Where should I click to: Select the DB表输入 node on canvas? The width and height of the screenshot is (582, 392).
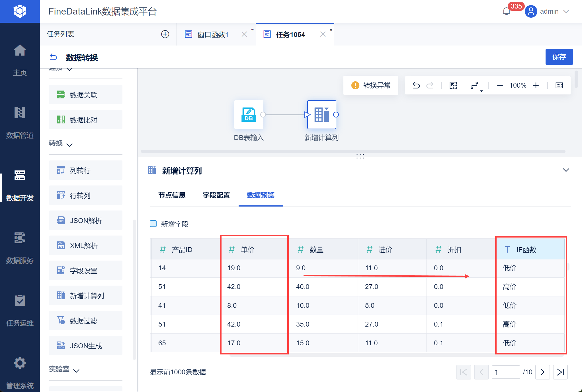point(249,115)
